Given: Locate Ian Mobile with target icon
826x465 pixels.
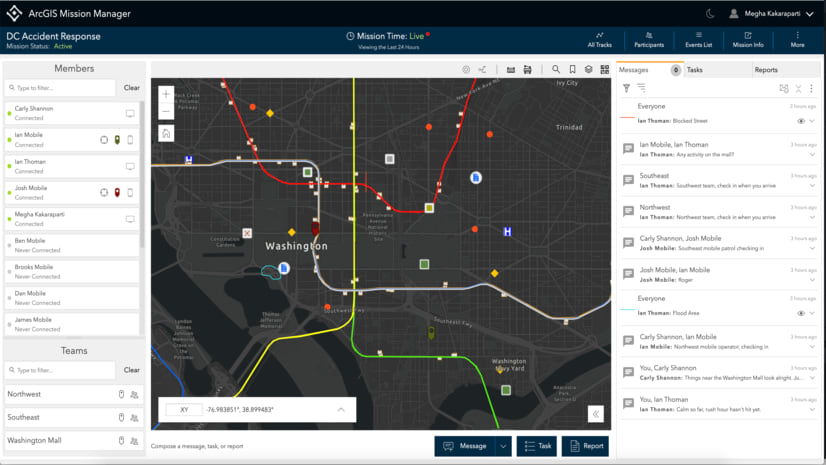Looking at the screenshot, I should point(104,140).
